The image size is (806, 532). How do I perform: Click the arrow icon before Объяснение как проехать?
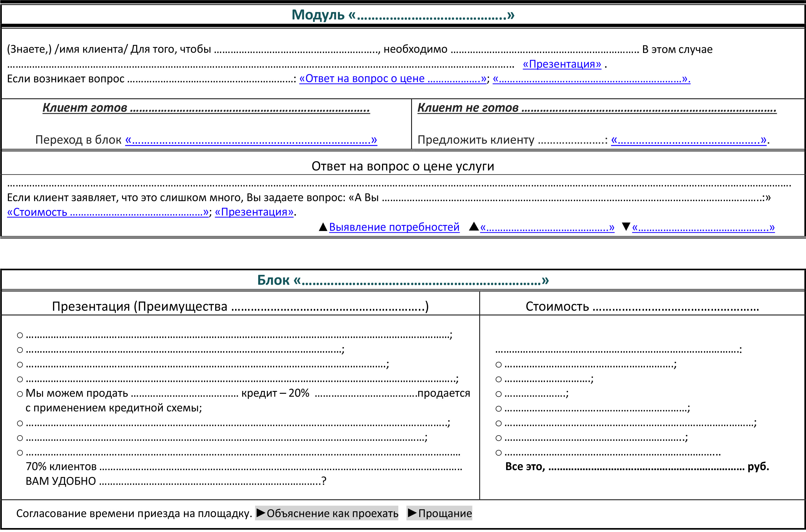click(x=261, y=513)
